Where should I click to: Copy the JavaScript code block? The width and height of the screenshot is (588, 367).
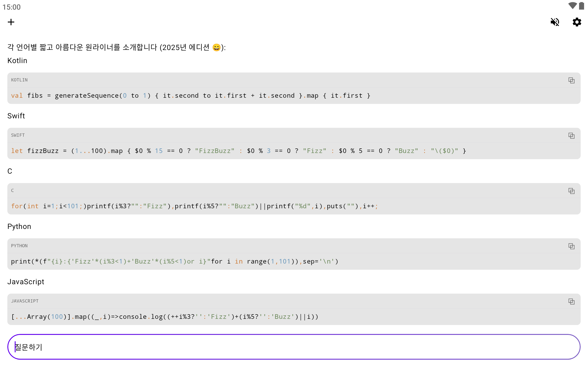coord(571,302)
